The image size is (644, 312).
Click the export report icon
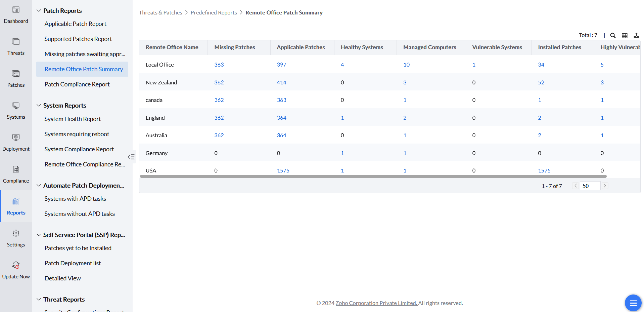636,35
